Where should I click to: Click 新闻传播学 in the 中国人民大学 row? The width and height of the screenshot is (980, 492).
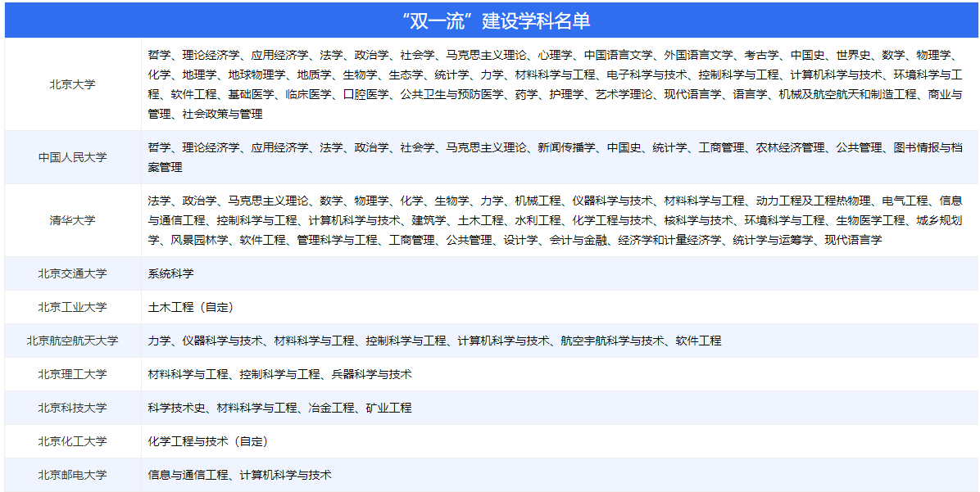point(566,148)
